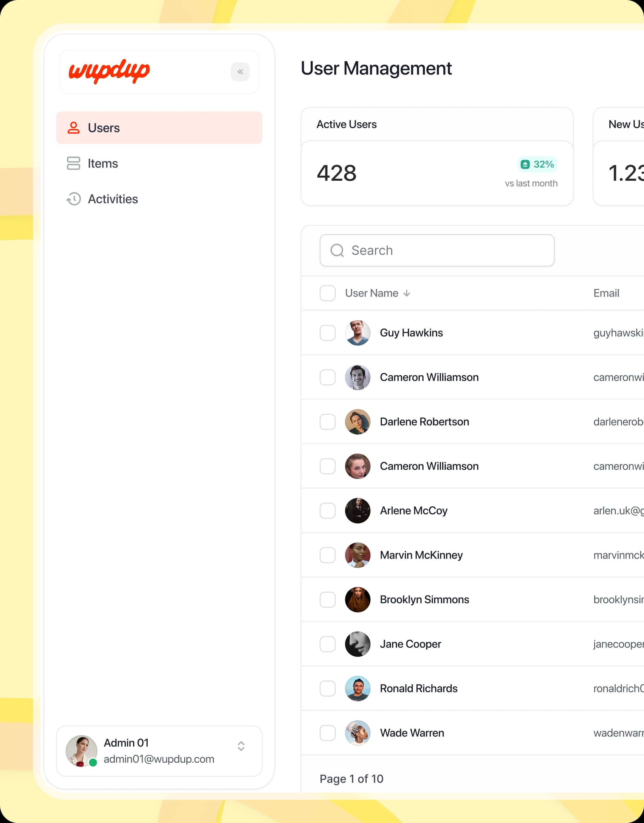Viewport: 644px width, 823px height.
Task: Tick the checkbox beside Arlene McCoy
Action: tap(327, 511)
